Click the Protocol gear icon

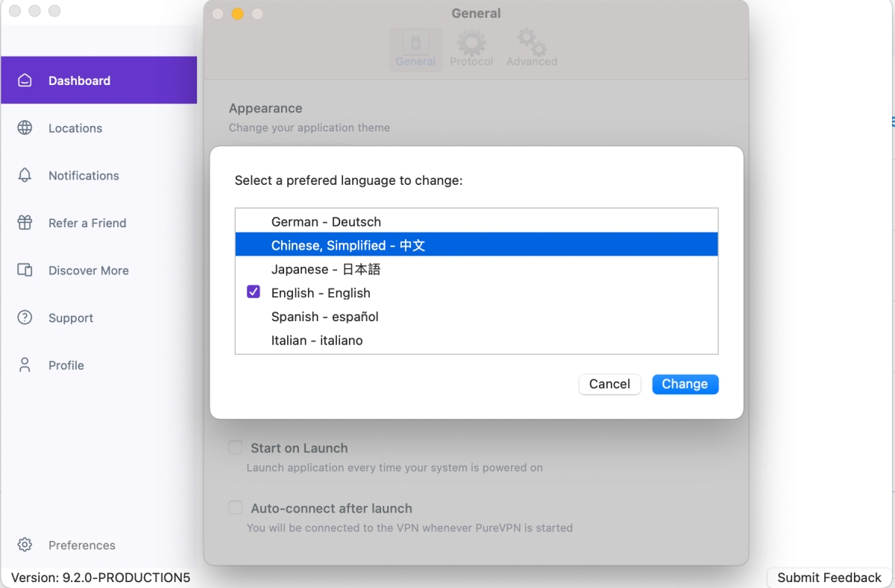point(471,42)
